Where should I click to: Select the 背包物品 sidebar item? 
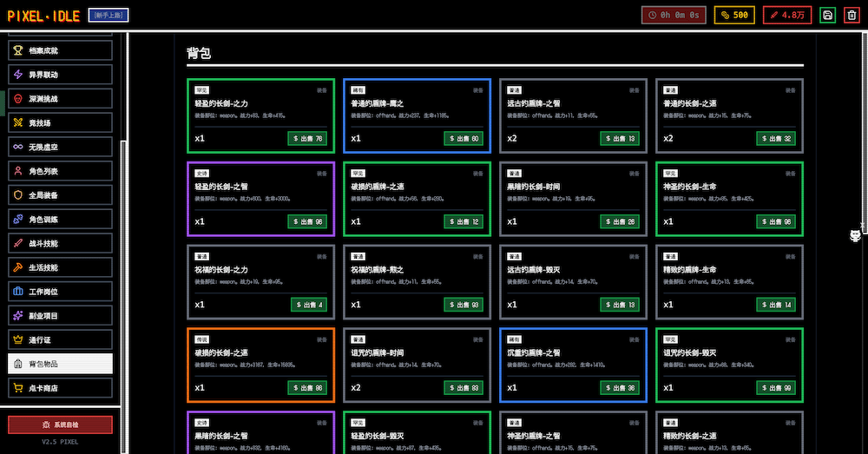click(x=60, y=364)
